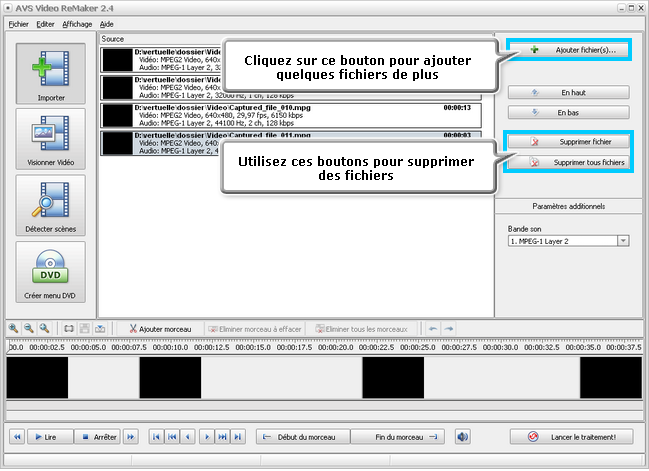This screenshot has width=649, height=471.
Task: Click the Ajouter fichier(s)... button
Action: pos(569,50)
